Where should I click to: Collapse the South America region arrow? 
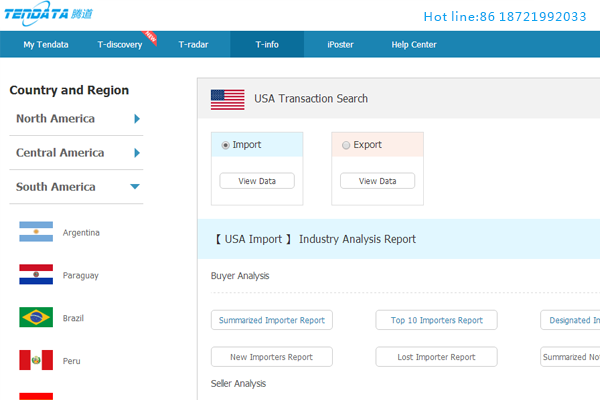[135, 186]
